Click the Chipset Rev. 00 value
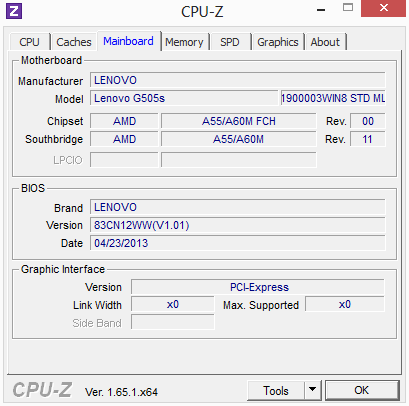Image resolution: width=409 pixels, height=406 pixels. pyautogui.click(x=368, y=121)
